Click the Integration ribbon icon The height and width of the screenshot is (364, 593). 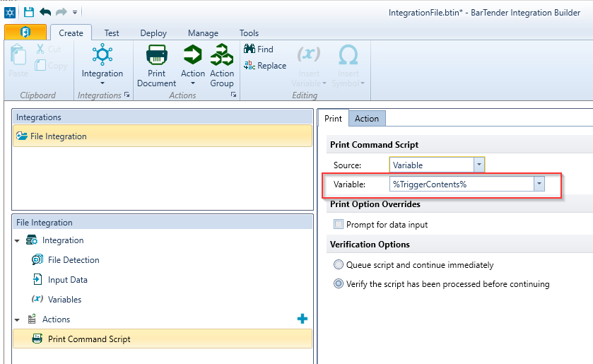tap(102, 54)
